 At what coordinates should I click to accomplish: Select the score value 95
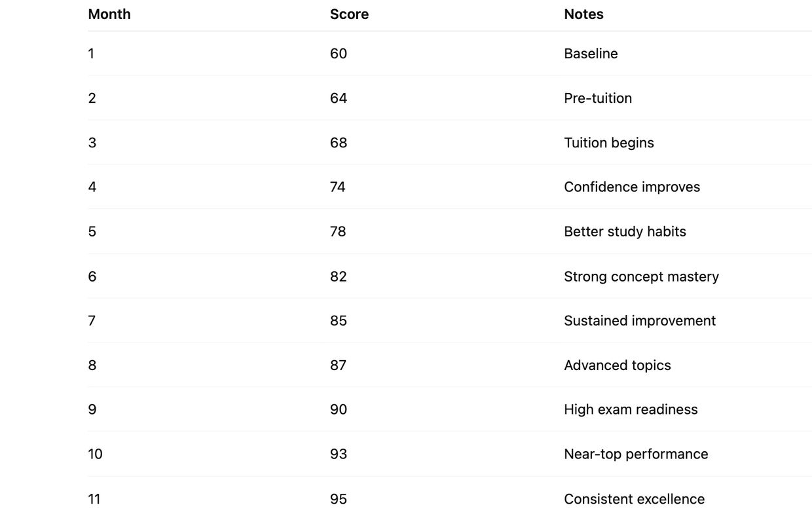(x=339, y=499)
